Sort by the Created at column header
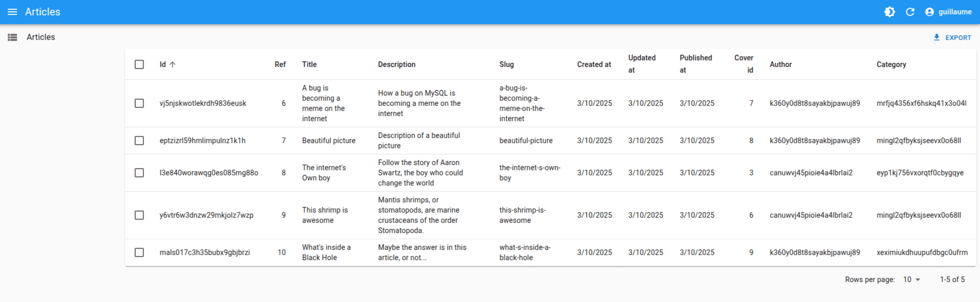This screenshot has height=302, width=980. [x=594, y=65]
